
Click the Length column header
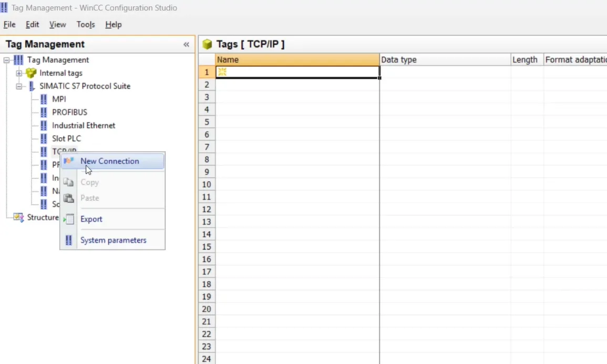click(527, 59)
